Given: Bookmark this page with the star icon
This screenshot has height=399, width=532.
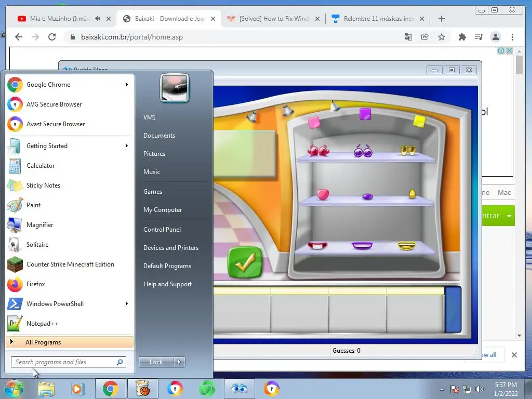Looking at the screenshot, I should pos(442,37).
